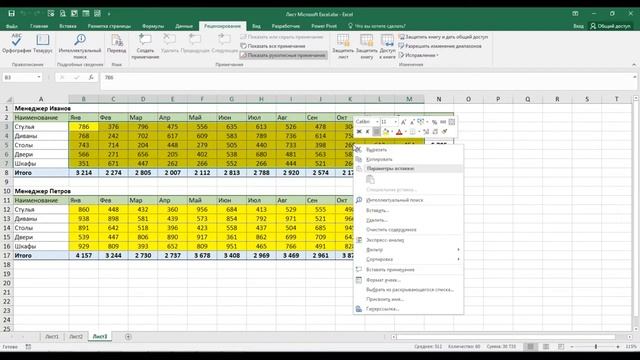Screen dimensions: 640x360
Task: Switch to the Power Pivot tab
Action: (324, 26)
